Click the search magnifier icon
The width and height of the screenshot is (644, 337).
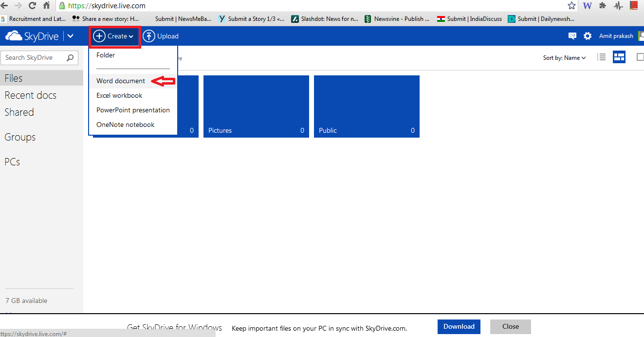[70, 57]
